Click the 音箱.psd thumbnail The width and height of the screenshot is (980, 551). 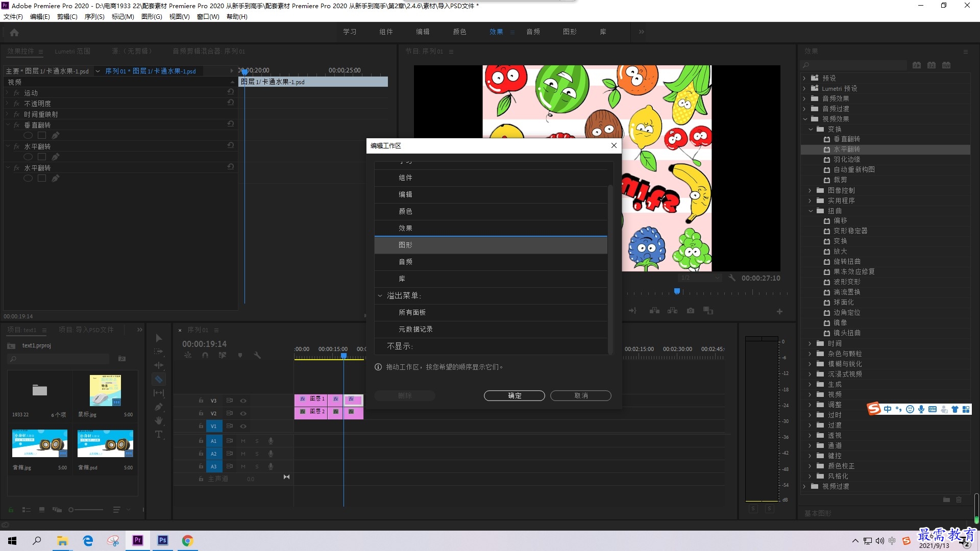[x=105, y=443]
